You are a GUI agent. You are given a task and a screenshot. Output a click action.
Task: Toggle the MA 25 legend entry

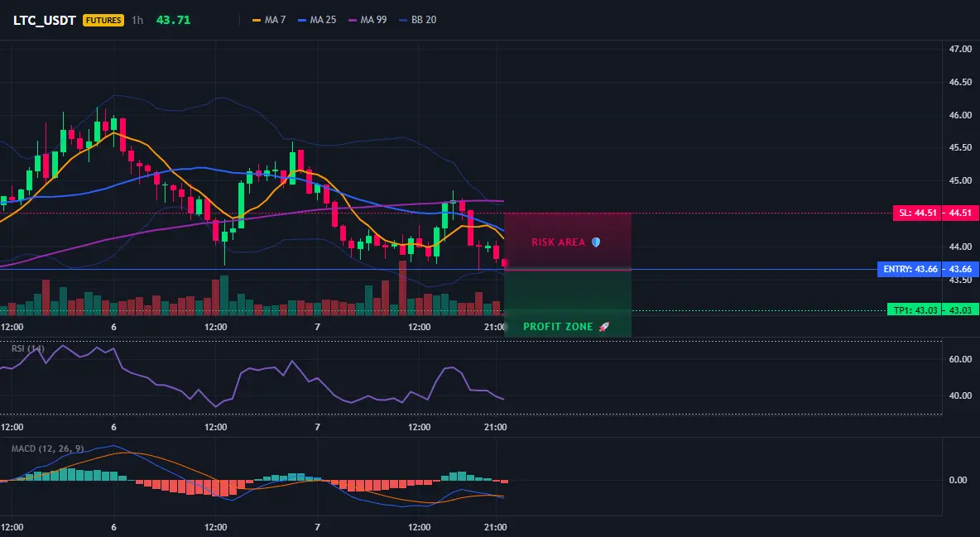pos(317,20)
